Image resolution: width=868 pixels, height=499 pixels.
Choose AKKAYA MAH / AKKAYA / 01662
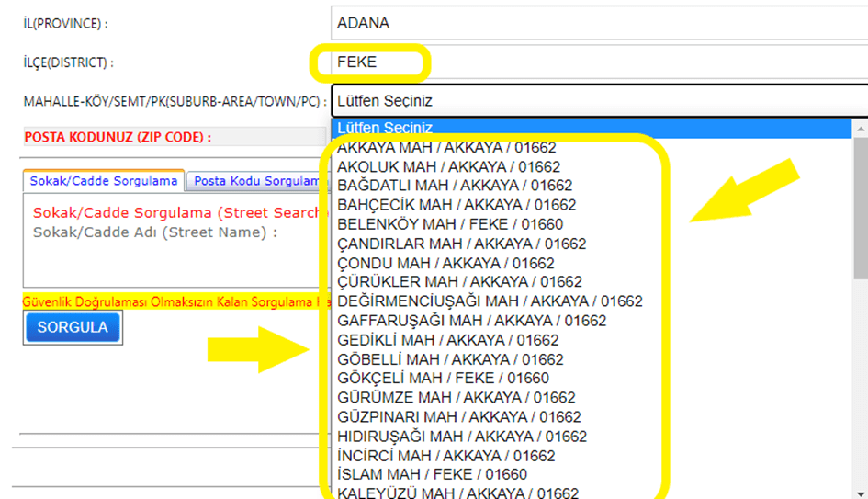446,147
